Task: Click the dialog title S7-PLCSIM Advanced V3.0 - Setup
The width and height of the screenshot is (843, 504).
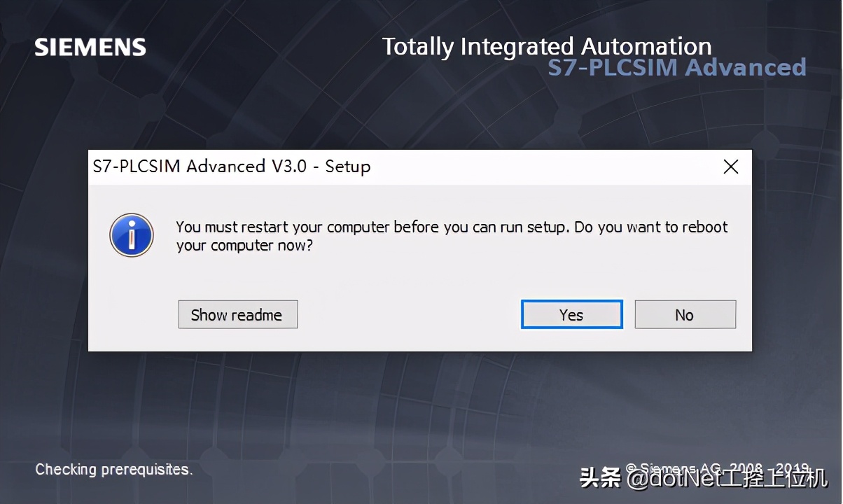Action: pyautogui.click(x=231, y=167)
